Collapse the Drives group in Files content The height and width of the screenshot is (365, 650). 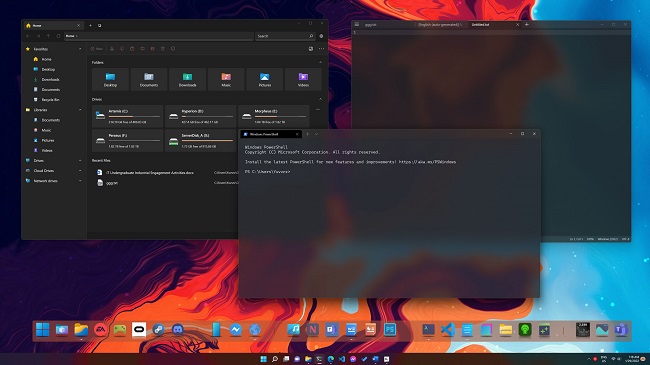320,99
